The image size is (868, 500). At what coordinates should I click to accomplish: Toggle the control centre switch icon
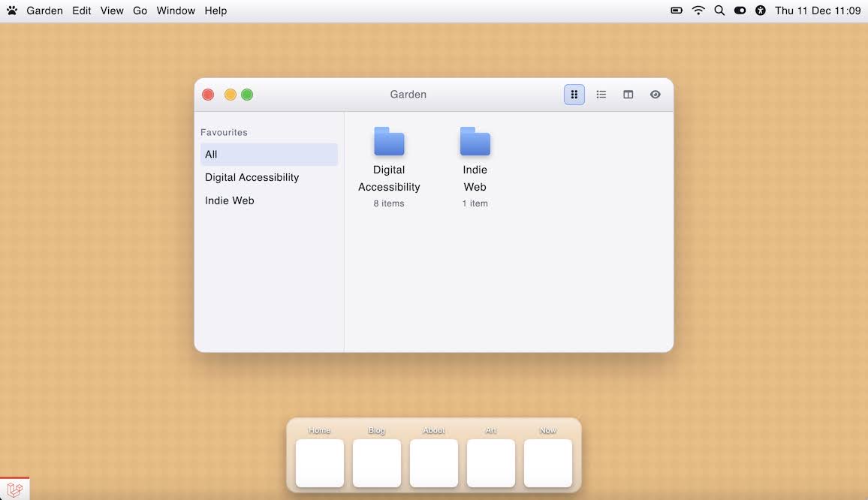(740, 11)
